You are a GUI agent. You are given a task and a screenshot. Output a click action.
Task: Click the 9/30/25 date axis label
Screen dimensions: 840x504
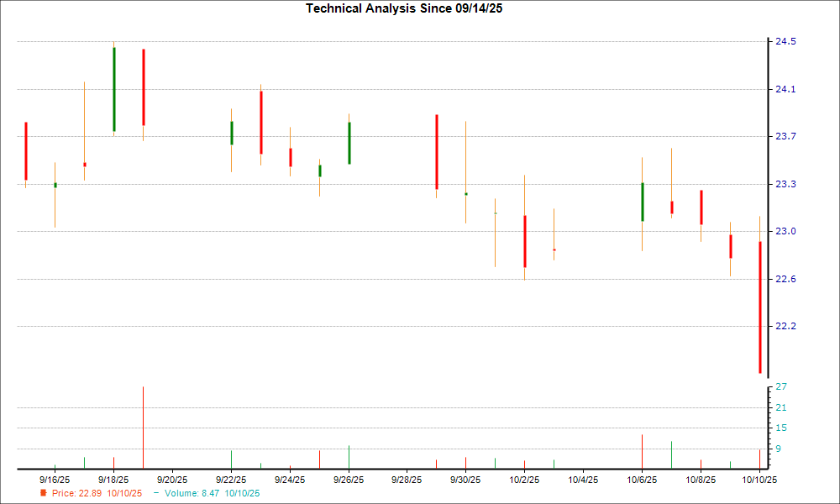tap(465, 480)
